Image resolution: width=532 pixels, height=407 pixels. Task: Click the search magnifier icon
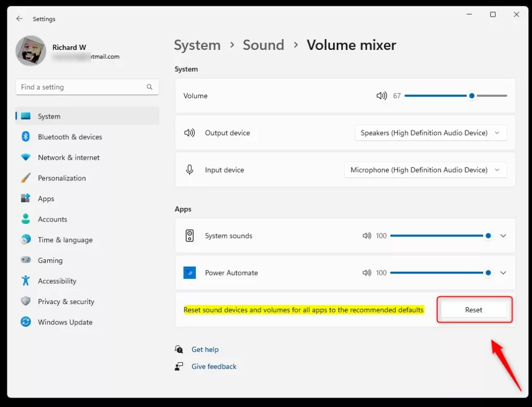(150, 87)
